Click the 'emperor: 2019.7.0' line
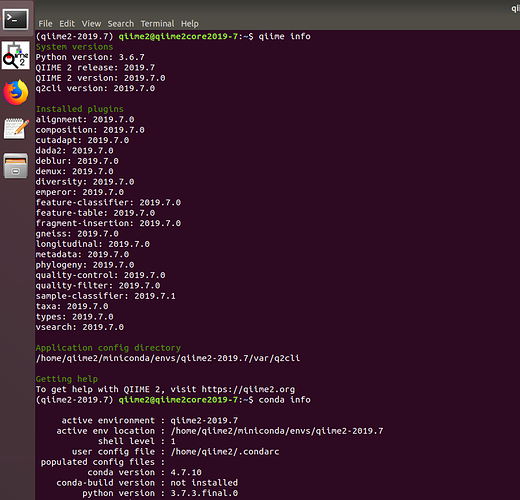The height and width of the screenshot is (500, 520). click(80, 192)
